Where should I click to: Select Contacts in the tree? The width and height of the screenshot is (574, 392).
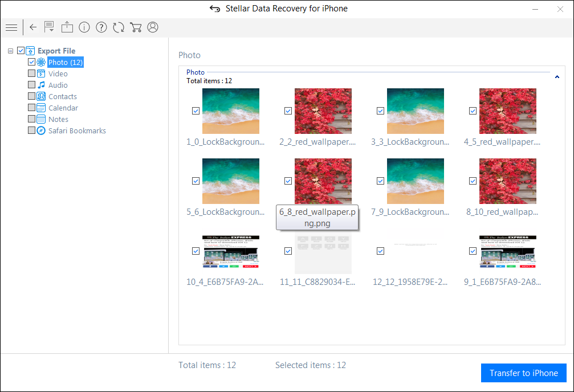[63, 97]
